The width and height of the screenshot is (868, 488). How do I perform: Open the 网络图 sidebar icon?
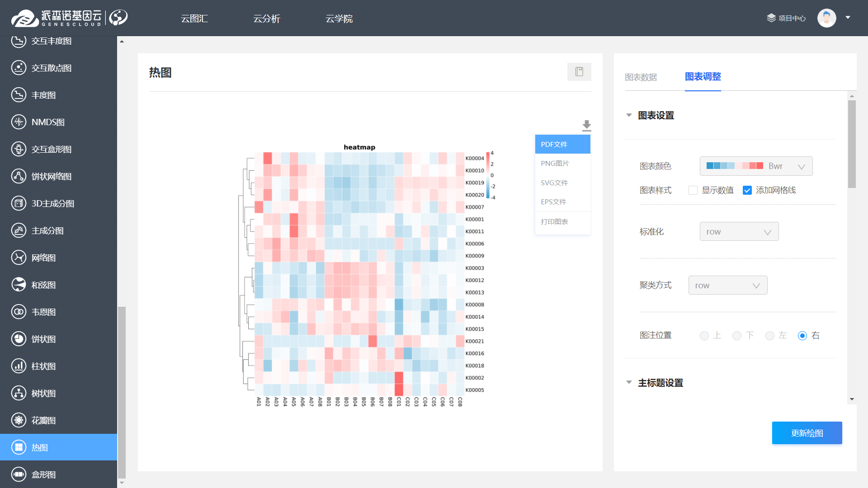[x=19, y=258]
